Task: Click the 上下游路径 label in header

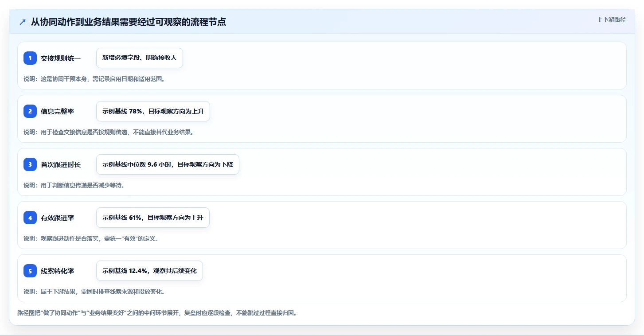Action: 611,19
